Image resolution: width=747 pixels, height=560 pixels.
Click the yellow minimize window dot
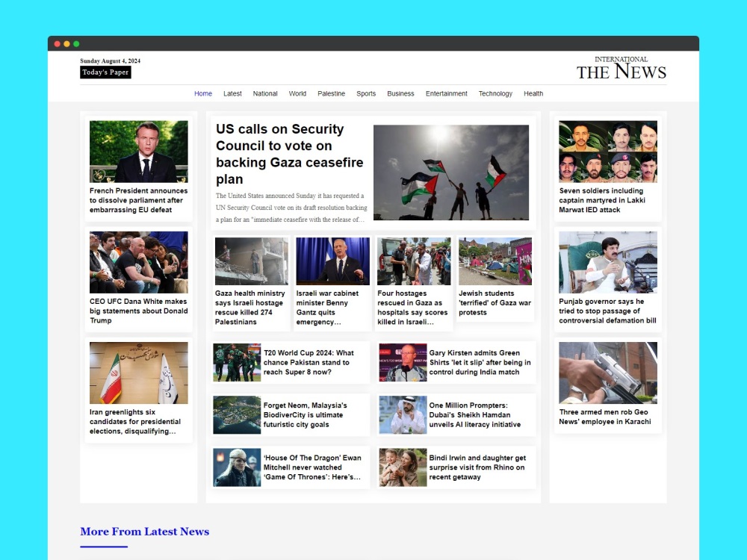click(66, 44)
